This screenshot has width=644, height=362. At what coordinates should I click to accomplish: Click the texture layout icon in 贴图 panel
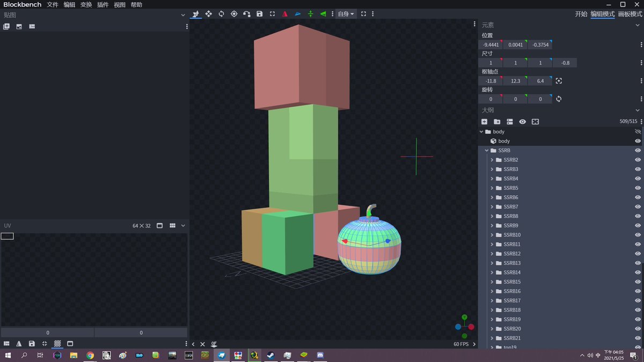(32, 26)
